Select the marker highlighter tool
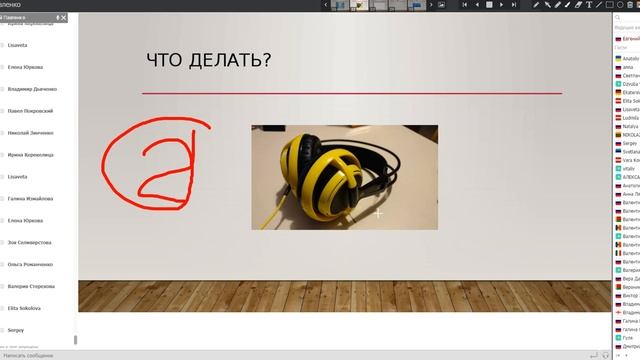Screen dimensions: 640x360 pyautogui.click(x=558, y=5)
